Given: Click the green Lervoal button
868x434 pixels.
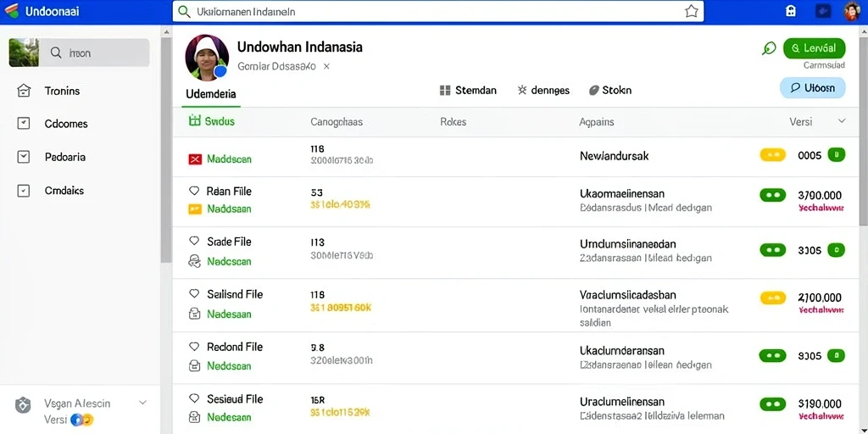Looking at the screenshot, I should coord(815,48).
